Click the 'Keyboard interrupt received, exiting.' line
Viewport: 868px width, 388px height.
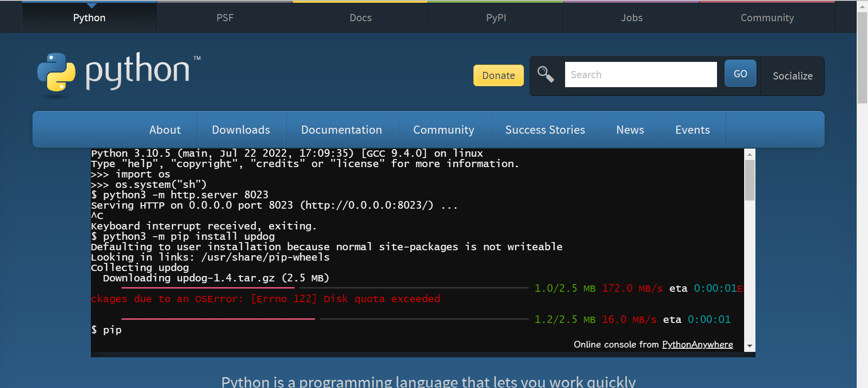tap(204, 226)
